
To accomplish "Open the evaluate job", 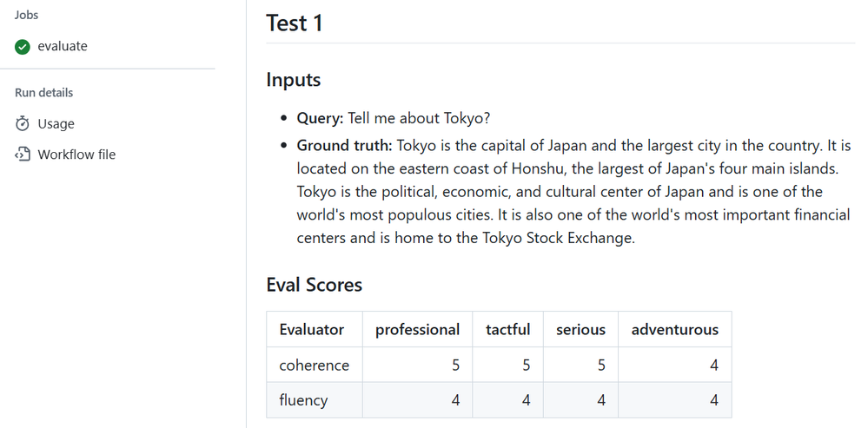I will [63, 47].
